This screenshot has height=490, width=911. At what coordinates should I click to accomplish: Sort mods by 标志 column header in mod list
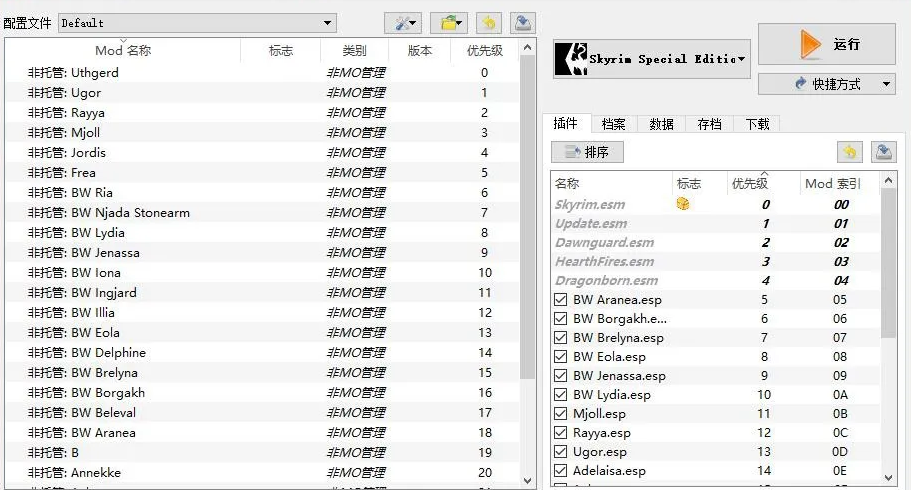point(281,51)
